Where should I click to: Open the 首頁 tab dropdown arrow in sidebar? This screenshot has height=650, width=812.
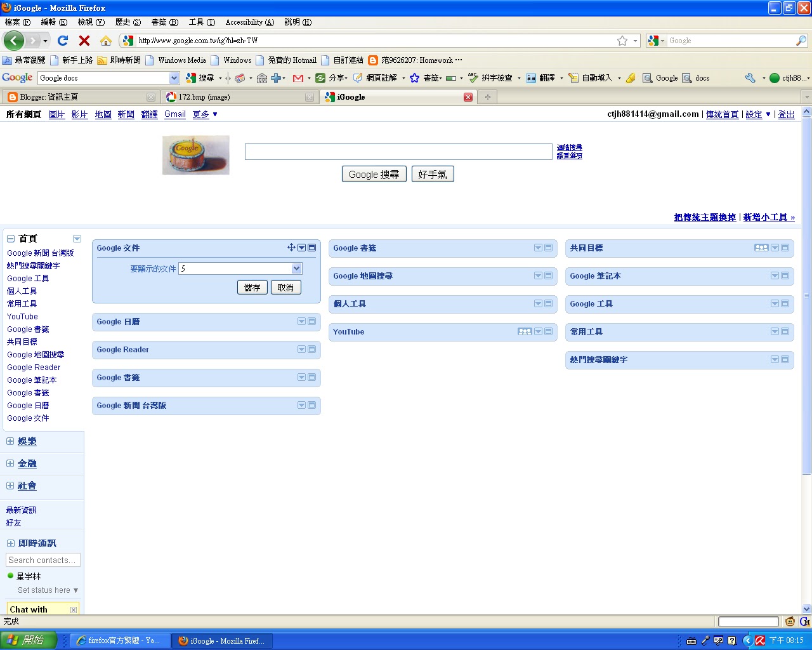point(77,239)
